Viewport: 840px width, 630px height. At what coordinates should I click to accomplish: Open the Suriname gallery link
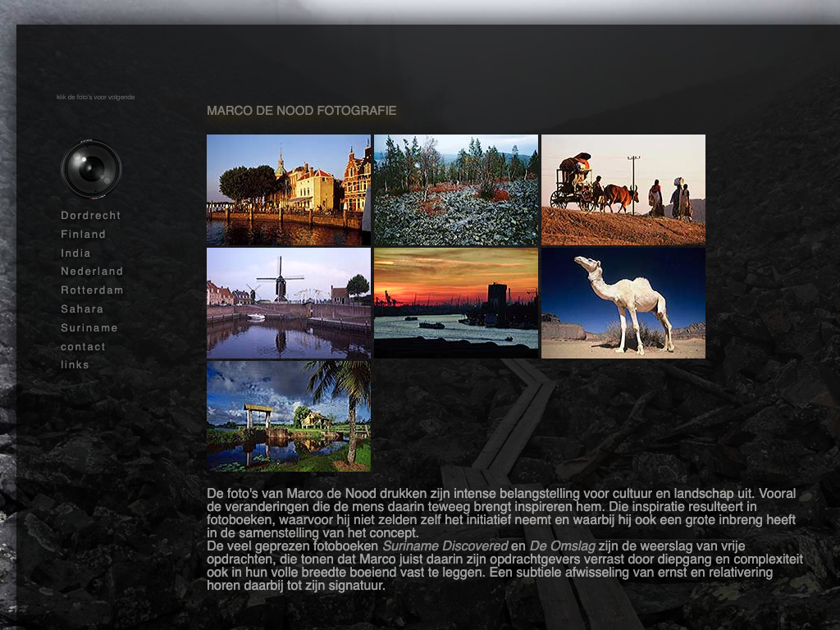(89, 328)
